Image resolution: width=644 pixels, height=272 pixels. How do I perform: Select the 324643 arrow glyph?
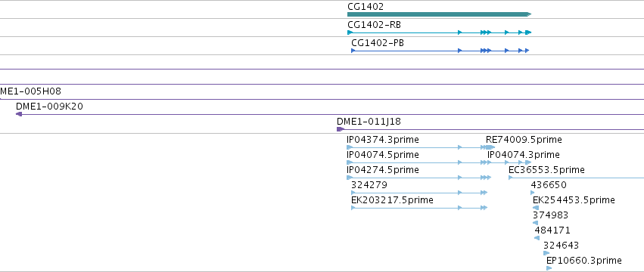pos(546,253)
